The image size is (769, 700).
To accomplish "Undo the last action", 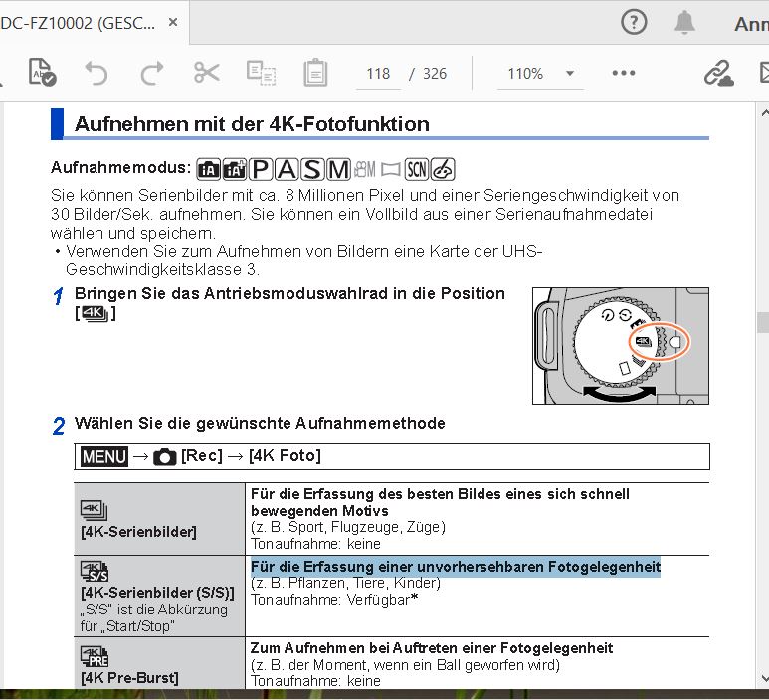I will click(96, 73).
